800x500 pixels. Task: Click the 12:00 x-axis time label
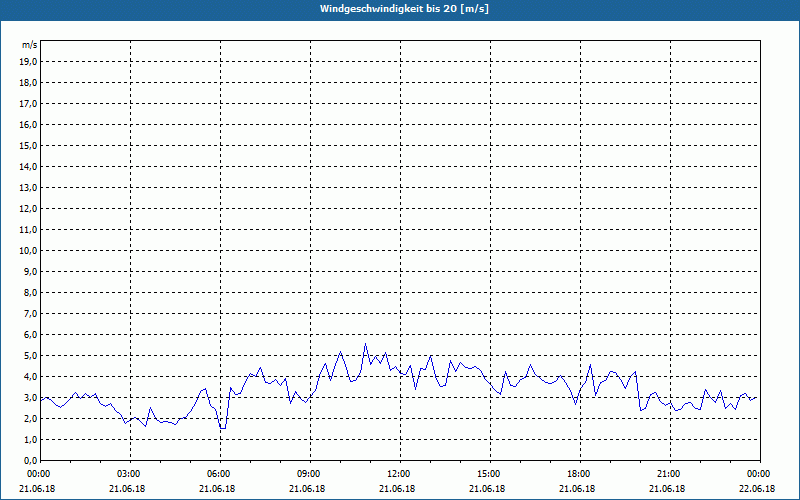tap(397, 474)
